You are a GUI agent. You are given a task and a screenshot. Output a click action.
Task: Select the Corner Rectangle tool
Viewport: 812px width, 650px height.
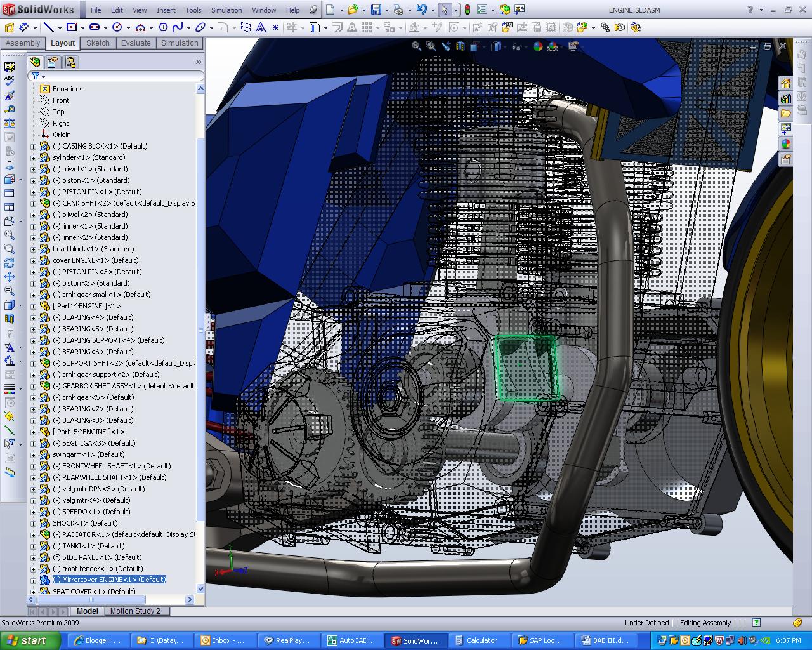[x=72, y=27]
